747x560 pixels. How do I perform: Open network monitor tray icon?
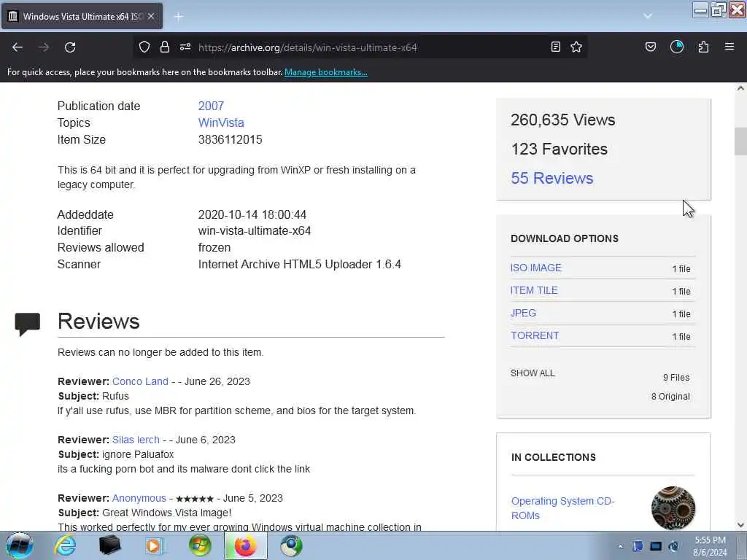click(x=656, y=546)
